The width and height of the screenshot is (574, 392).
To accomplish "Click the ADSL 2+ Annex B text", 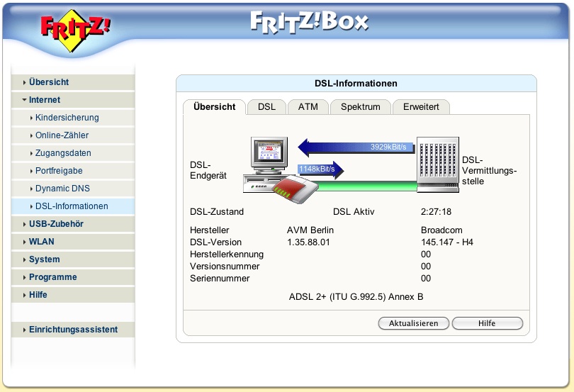I will point(356,297).
